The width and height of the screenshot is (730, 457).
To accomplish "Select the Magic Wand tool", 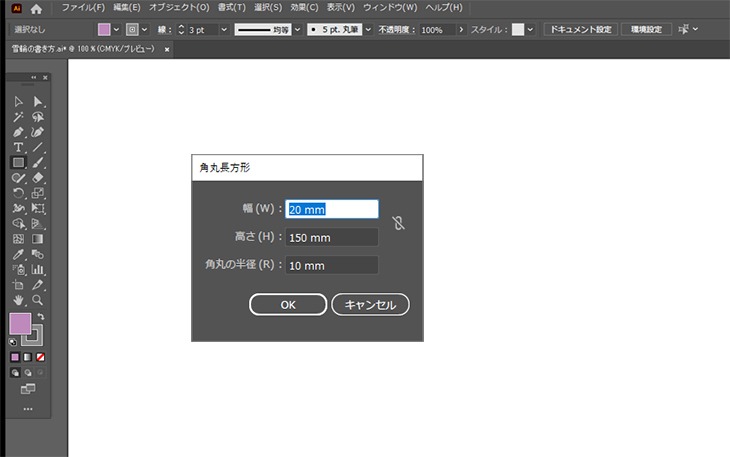I will [18, 117].
